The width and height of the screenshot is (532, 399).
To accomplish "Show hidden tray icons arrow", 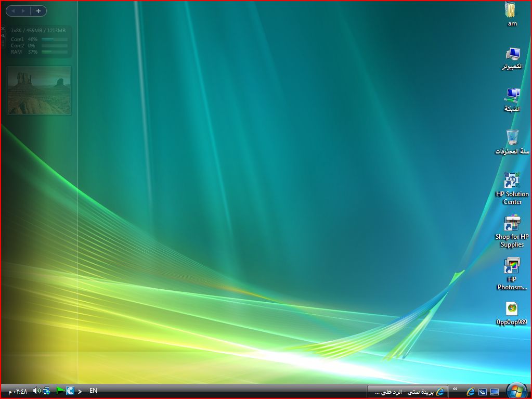I will (80, 391).
